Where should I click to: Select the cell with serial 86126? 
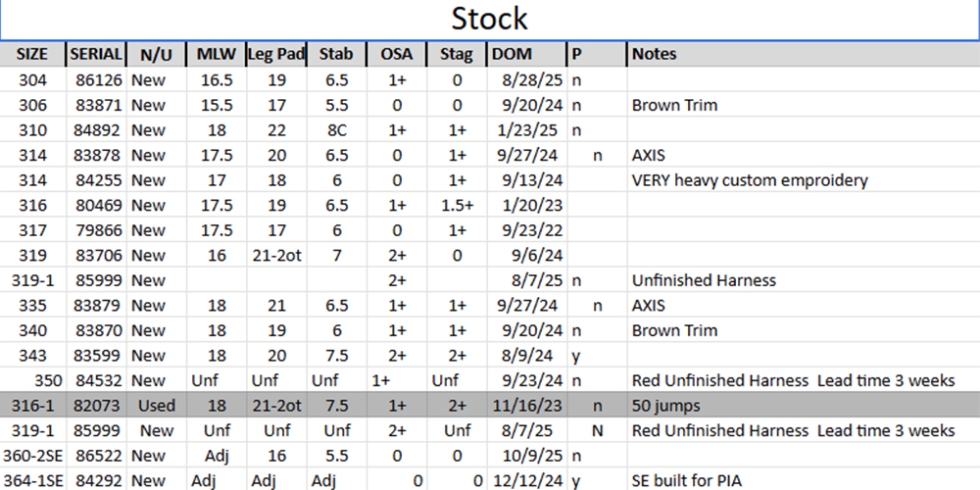(96, 79)
